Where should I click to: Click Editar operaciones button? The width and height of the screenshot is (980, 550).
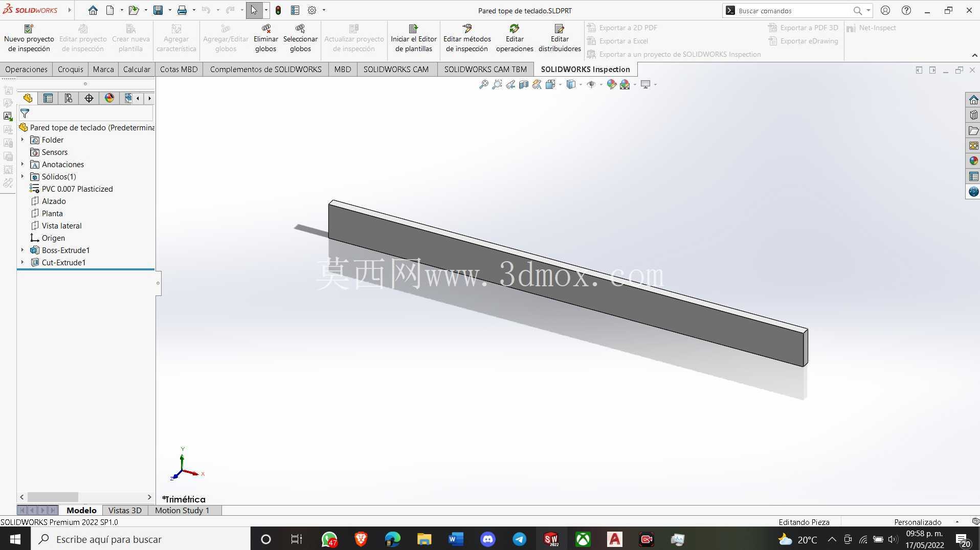[x=515, y=38]
